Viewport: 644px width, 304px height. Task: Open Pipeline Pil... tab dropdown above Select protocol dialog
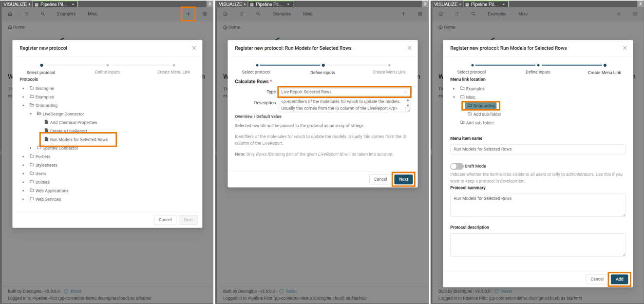pos(74,4)
